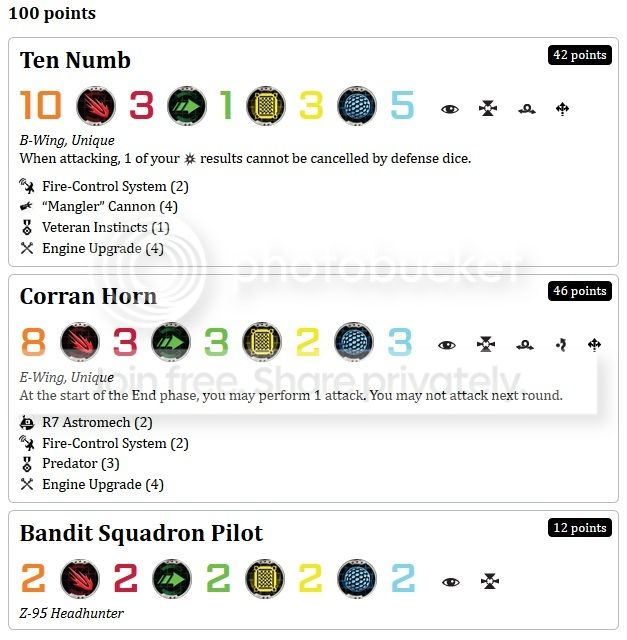Click Bandit Squadron Pilot's red attack icon

point(80,578)
